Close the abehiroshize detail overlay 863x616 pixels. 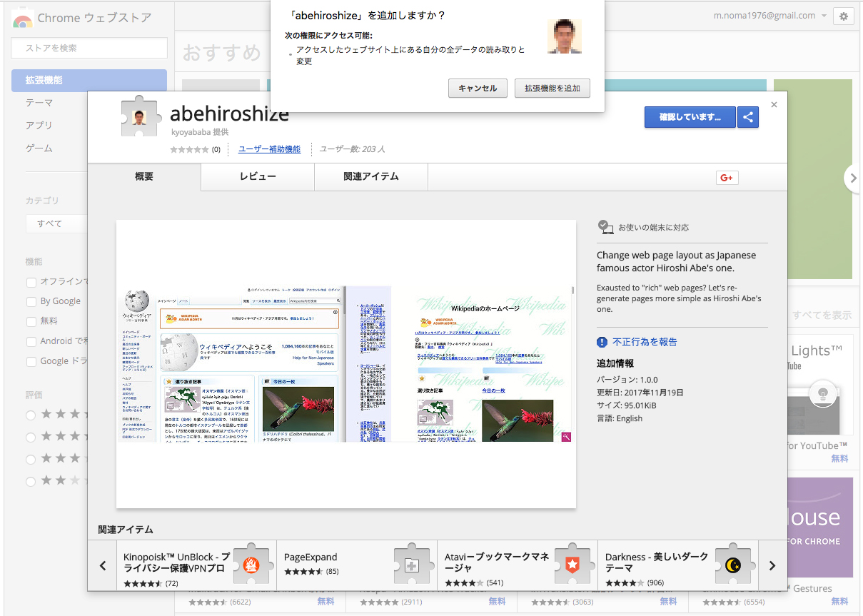(x=774, y=105)
